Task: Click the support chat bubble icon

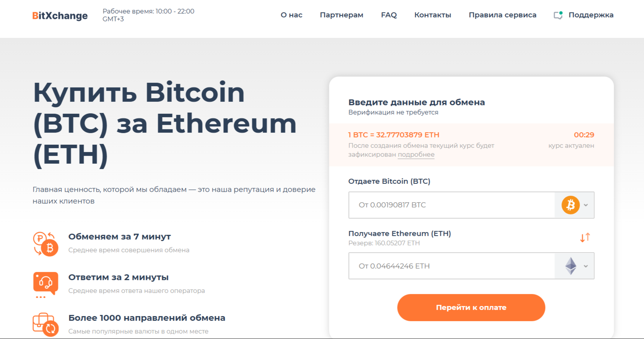Action: (x=558, y=15)
